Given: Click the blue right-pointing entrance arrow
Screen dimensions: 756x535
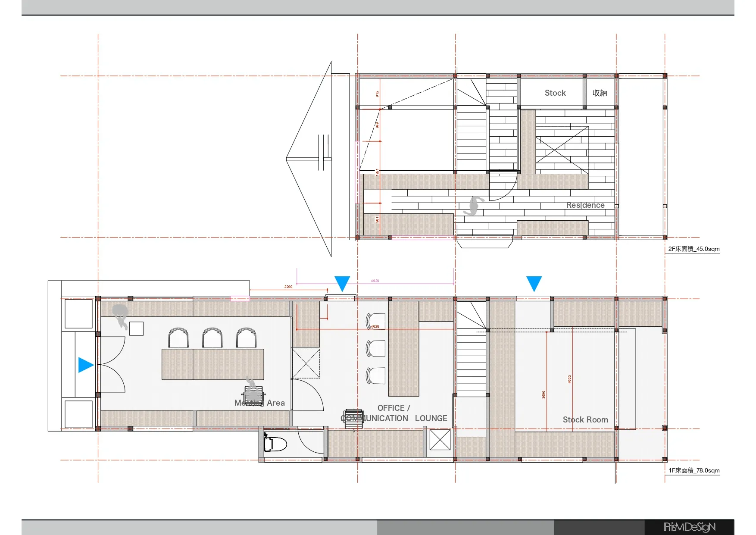Looking at the screenshot, I should [x=85, y=365].
